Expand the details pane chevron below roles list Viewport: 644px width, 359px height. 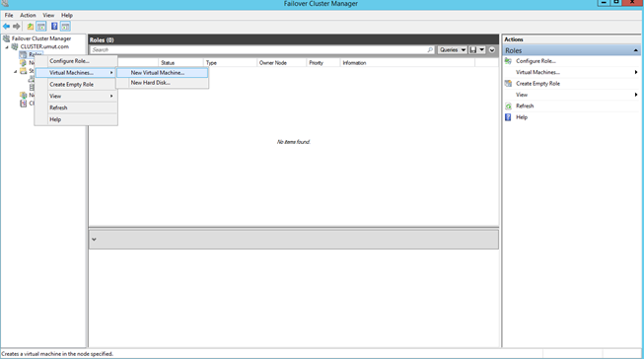coord(94,239)
